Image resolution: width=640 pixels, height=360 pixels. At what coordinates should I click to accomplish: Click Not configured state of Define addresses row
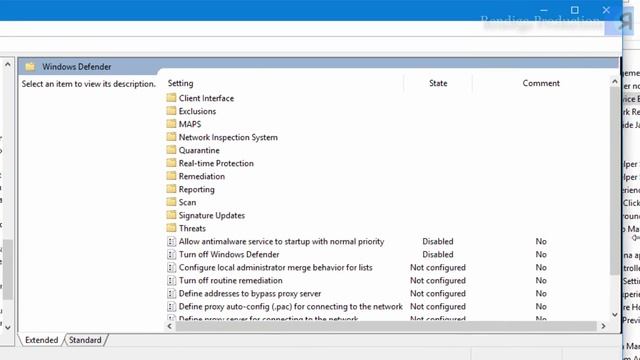click(438, 294)
